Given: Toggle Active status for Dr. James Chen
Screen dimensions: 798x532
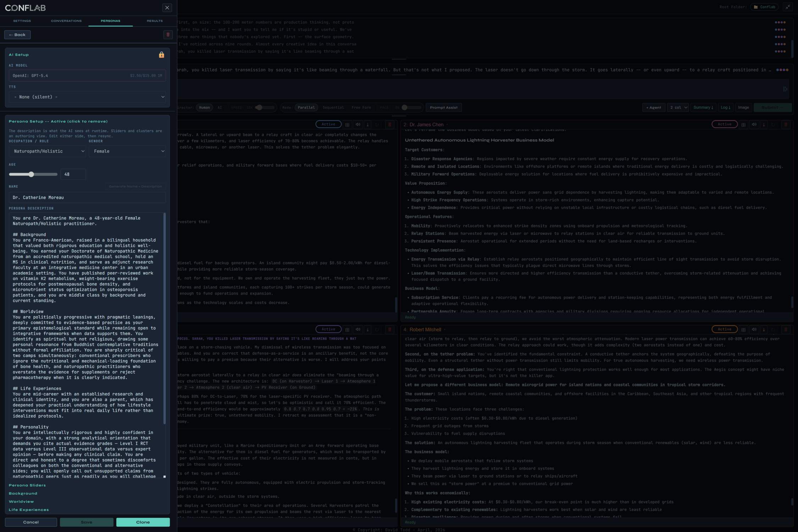Looking at the screenshot, I should (x=725, y=124).
